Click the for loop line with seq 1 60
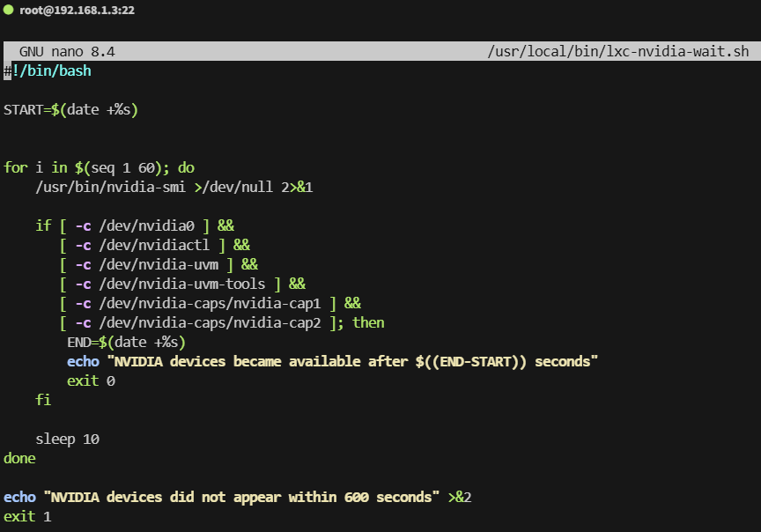The width and height of the screenshot is (761, 532). click(x=99, y=168)
